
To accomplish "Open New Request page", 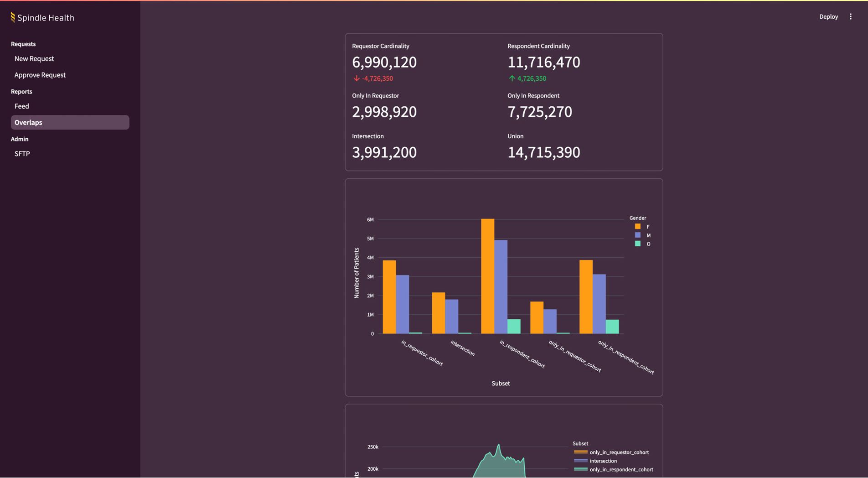I will point(70,58).
